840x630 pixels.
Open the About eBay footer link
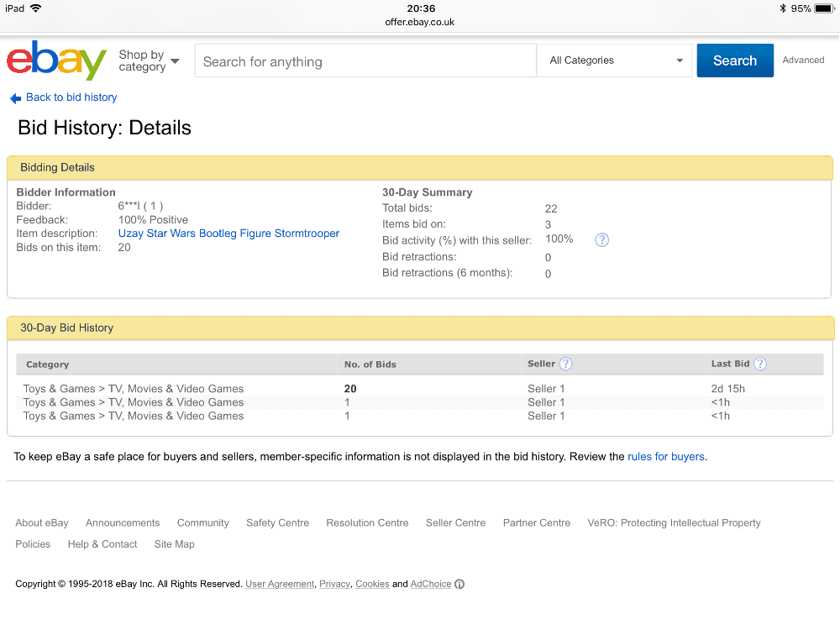42,522
